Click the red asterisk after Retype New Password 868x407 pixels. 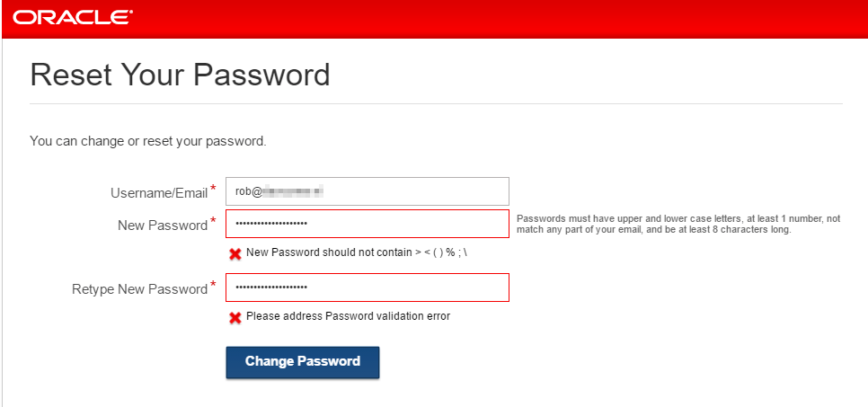tap(213, 285)
